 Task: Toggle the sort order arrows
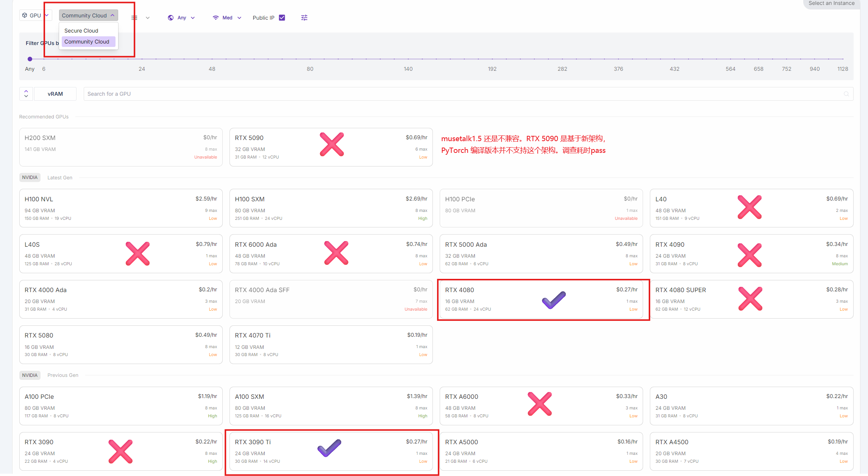click(x=26, y=94)
